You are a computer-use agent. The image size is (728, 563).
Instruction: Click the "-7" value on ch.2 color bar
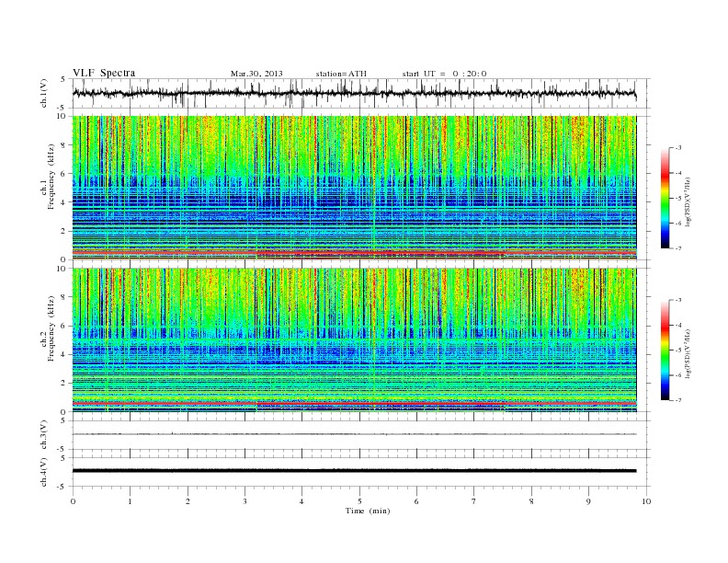[x=678, y=400]
